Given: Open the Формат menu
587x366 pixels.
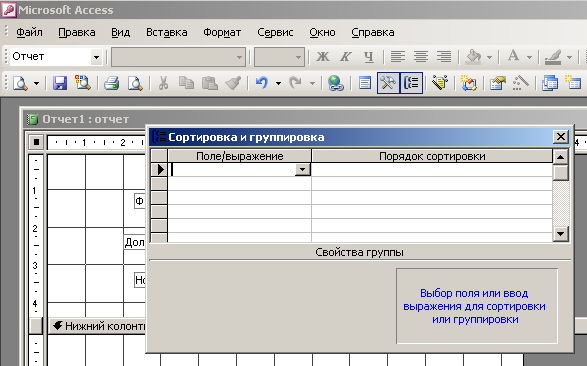Looking at the screenshot, I should click(x=222, y=33).
